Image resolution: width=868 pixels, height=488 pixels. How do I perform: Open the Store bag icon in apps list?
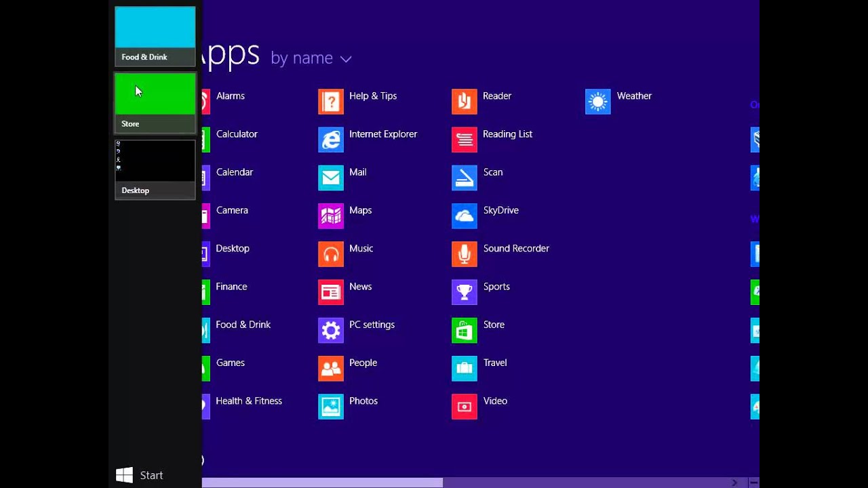(465, 330)
